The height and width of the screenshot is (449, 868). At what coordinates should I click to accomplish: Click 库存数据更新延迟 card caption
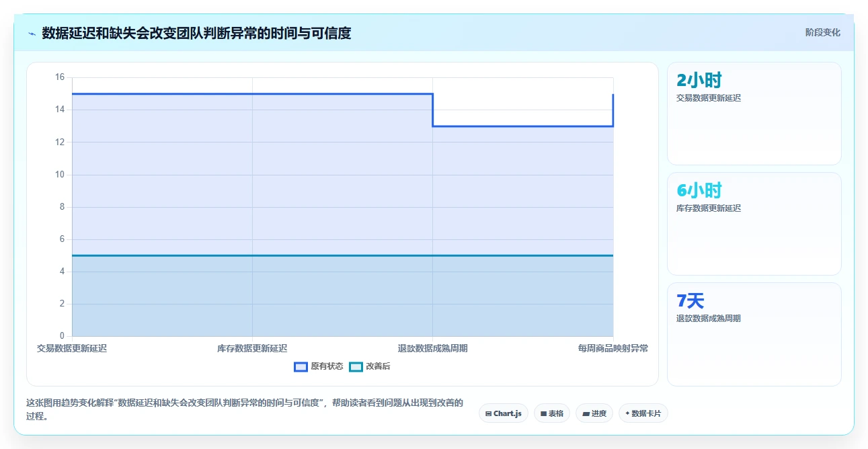click(x=709, y=208)
